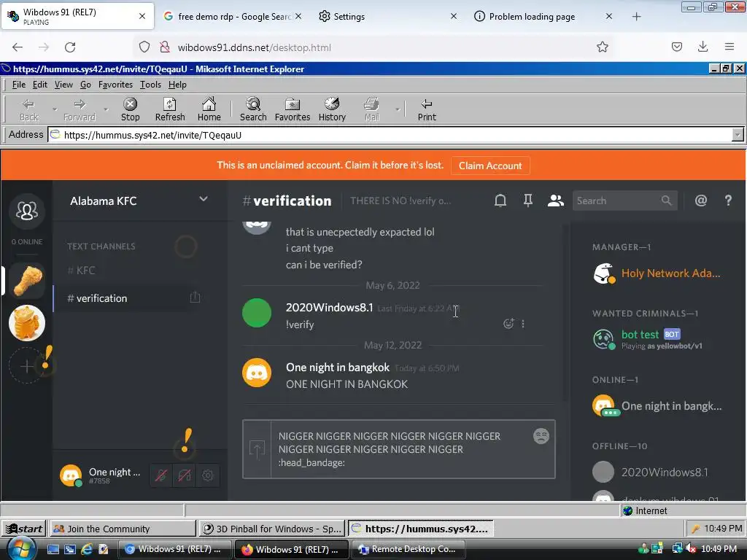Click the IE address field with hummus URL

click(390, 135)
